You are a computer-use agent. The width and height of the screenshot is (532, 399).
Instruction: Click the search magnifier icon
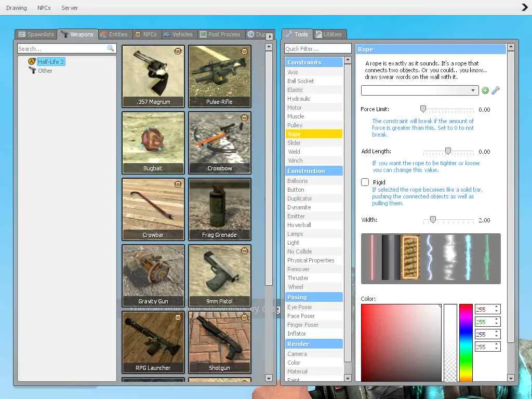(110, 48)
